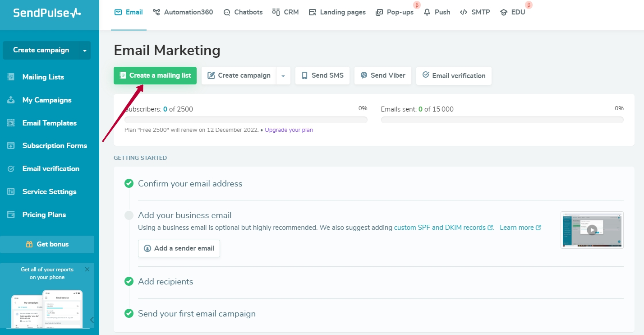
Task: Click the green Create a mailing list button
Action: coord(155,75)
